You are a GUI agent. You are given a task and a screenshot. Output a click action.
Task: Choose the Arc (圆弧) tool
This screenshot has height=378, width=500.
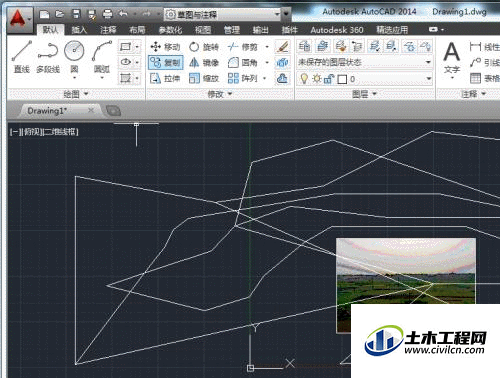pyautogui.click(x=102, y=57)
